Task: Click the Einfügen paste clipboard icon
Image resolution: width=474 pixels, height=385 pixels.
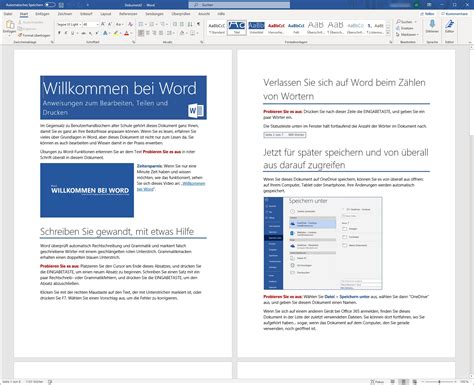Action: (x=10, y=25)
